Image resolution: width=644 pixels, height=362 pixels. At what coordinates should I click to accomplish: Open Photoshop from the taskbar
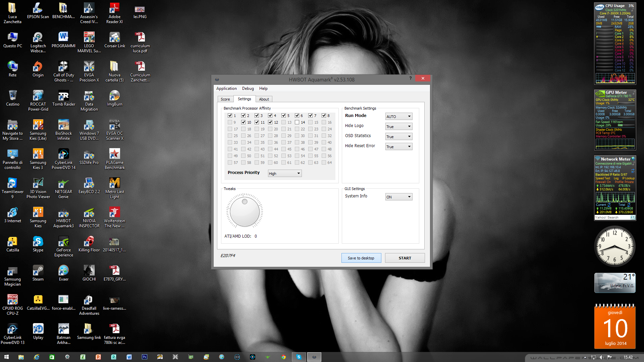(145, 357)
